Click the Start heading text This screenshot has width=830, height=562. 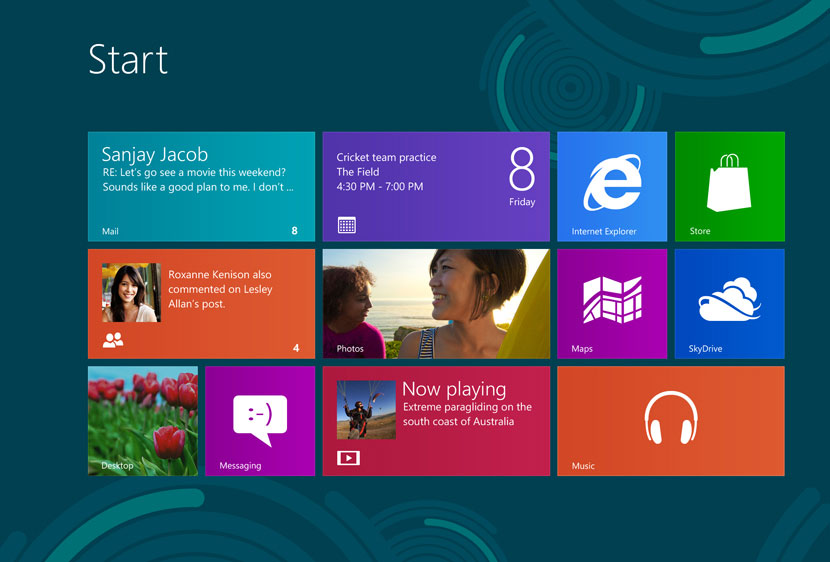[128, 60]
